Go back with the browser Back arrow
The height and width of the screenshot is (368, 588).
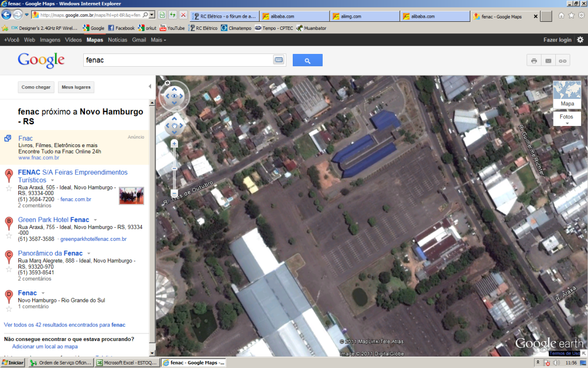[6, 14]
